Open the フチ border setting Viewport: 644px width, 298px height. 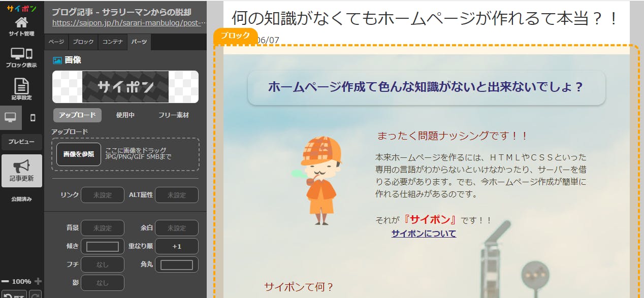pyautogui.click(x=102, y=264)
